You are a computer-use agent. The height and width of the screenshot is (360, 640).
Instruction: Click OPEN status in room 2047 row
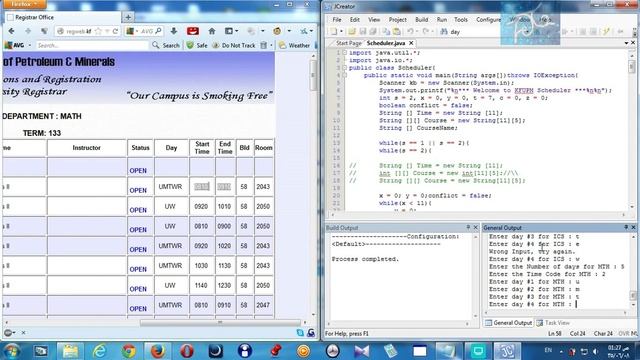(138, 309)
